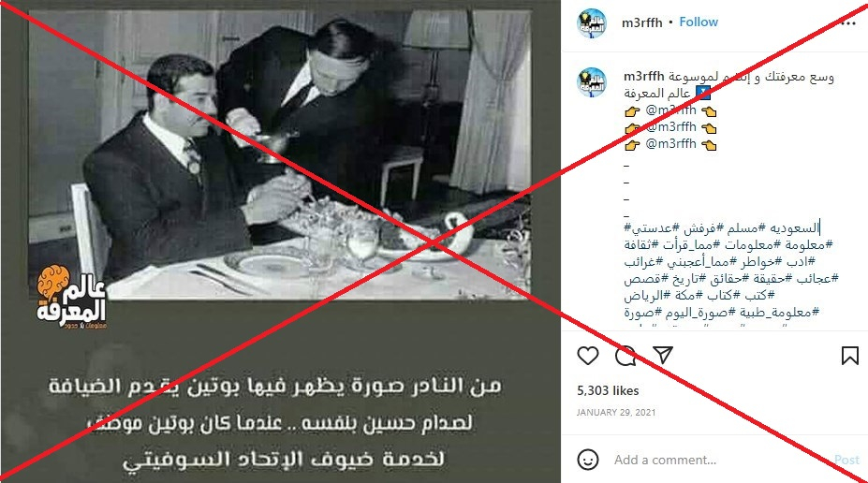Like the post with heart icon
Image resolution: width=868 pixels, height=483 pixels.
587,355
